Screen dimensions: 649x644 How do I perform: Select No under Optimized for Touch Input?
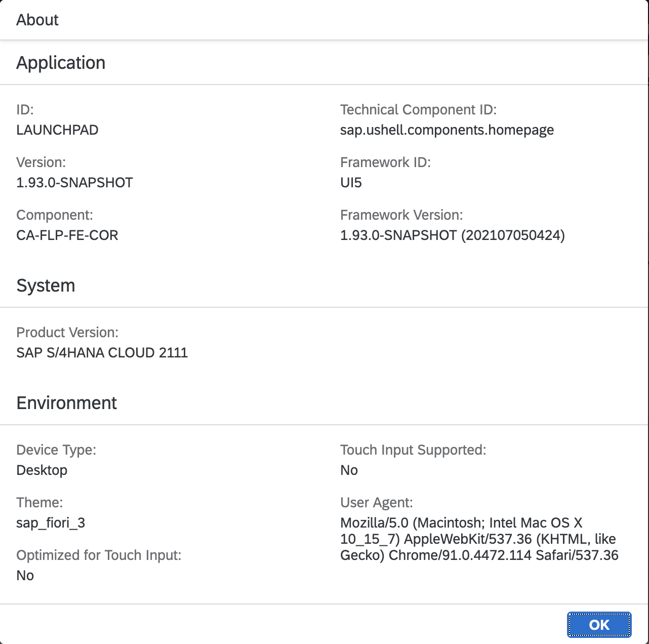tap(25, 576)
